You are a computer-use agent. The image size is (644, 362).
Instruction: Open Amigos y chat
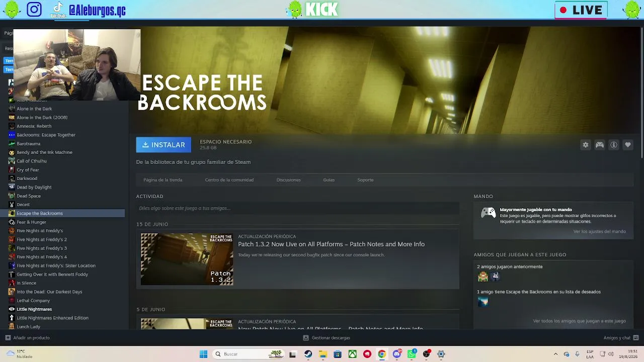[617, 338]
